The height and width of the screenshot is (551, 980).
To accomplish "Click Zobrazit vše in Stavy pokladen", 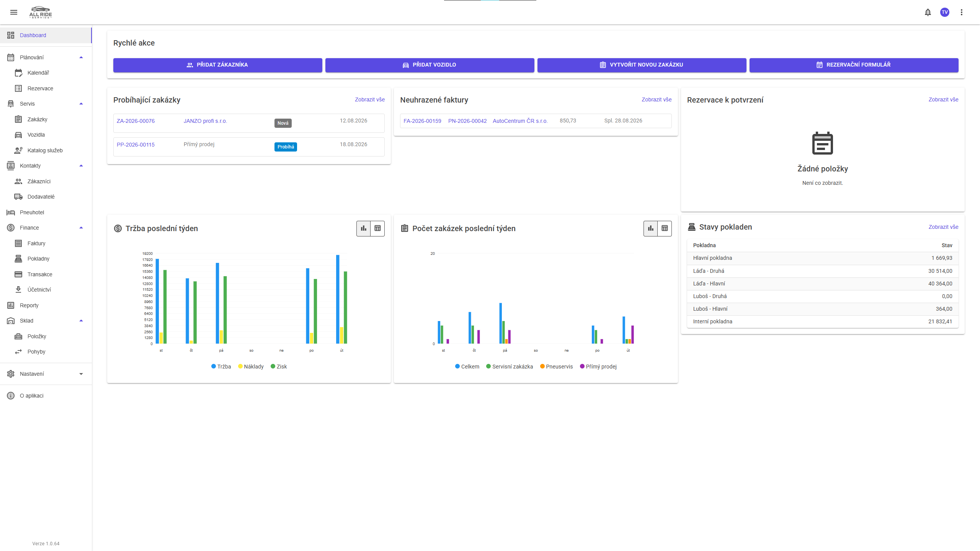I will [943, 227].
